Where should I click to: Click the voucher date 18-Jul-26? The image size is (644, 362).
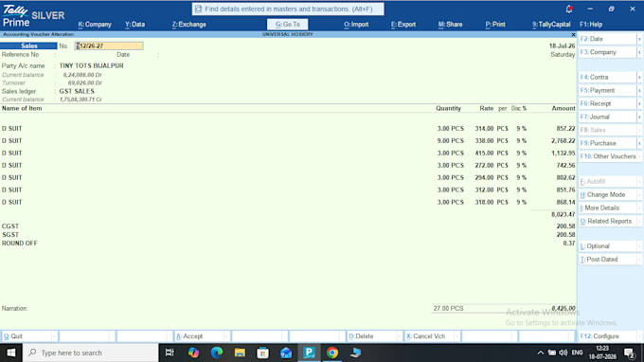tap(562, 46)
